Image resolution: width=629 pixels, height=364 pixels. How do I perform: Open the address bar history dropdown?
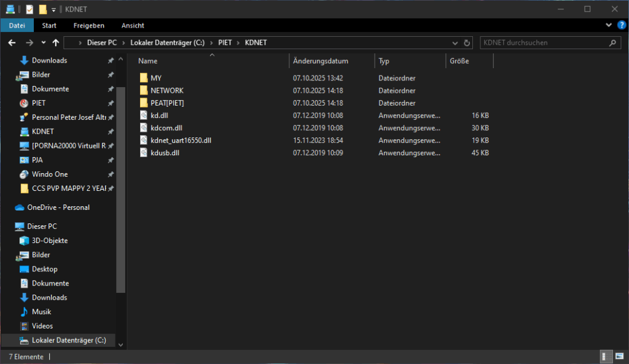[455, 43]
